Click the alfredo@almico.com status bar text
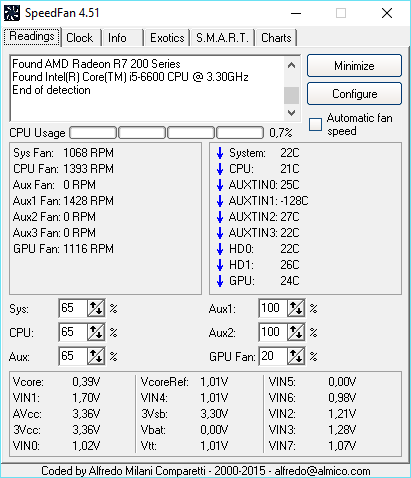Screen dimensions: 411x478 (x=322, y=471)
